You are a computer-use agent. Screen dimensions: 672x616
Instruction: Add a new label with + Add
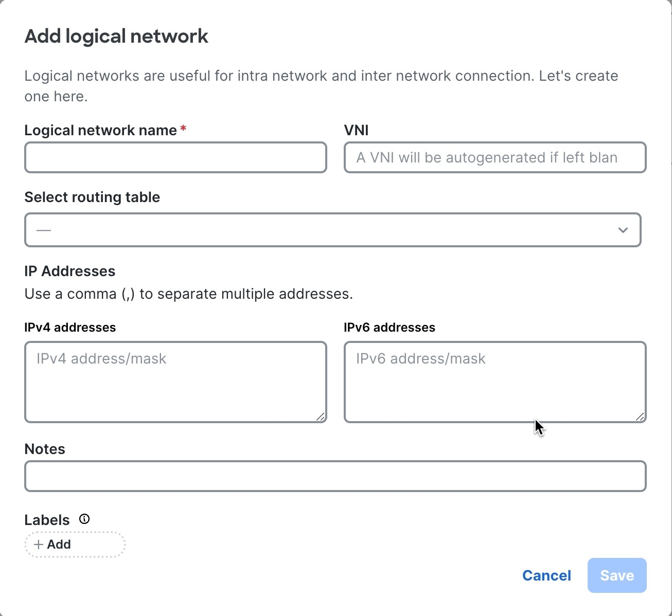[75, 545]
